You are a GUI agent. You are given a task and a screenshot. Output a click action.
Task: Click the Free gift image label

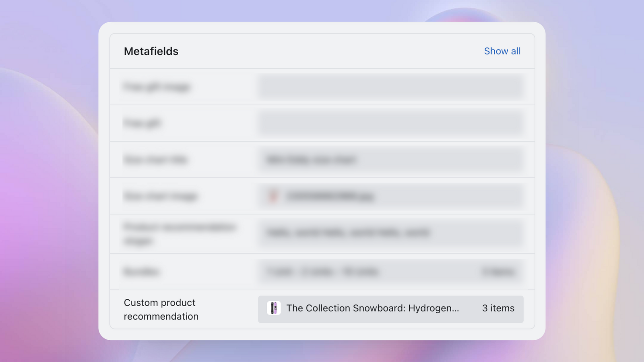(157, 87)
